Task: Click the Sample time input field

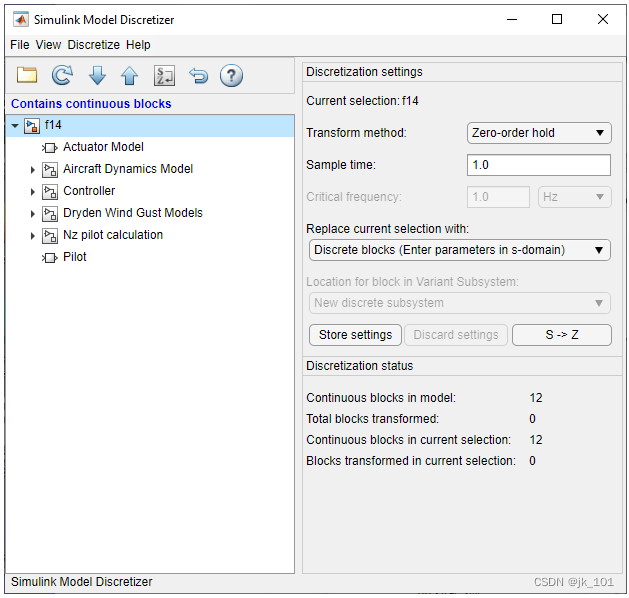Action: click(x=539, y=165)
